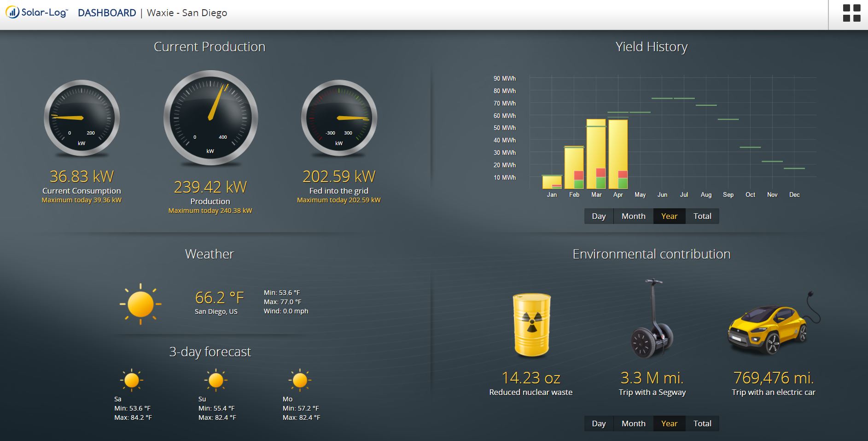Switch Yield History to Day view
Image resolution: width=868 pixels, height=441 pixels.
pyautogui.click(x=599, y=216)
